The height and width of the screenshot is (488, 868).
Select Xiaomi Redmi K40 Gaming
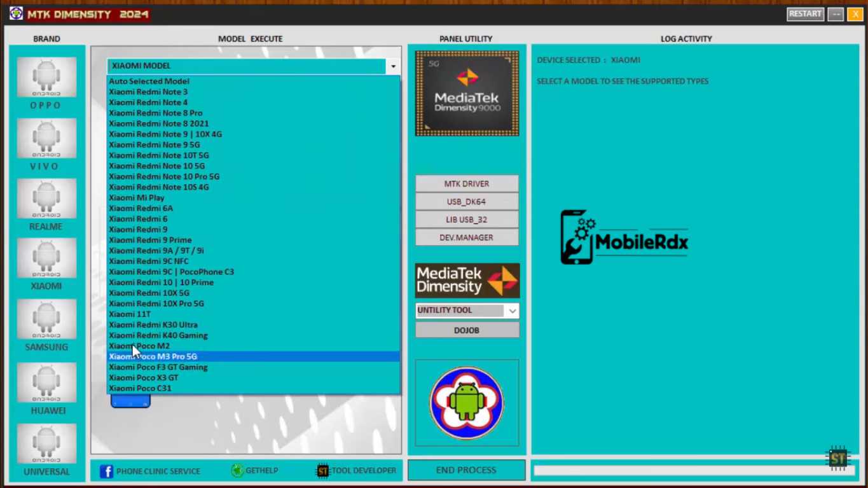253,336
